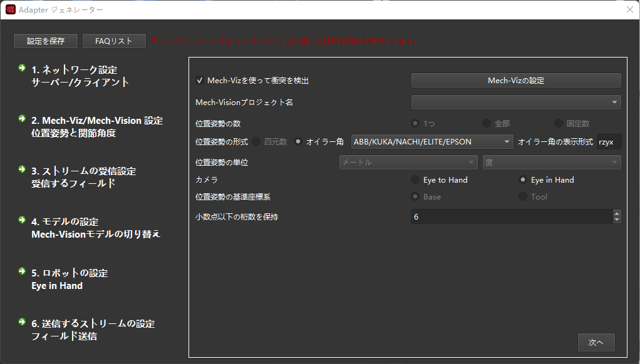This screenshot has width=640, height=364.
Task: Click the 次へ button to continue
Action: pos(596,342)
